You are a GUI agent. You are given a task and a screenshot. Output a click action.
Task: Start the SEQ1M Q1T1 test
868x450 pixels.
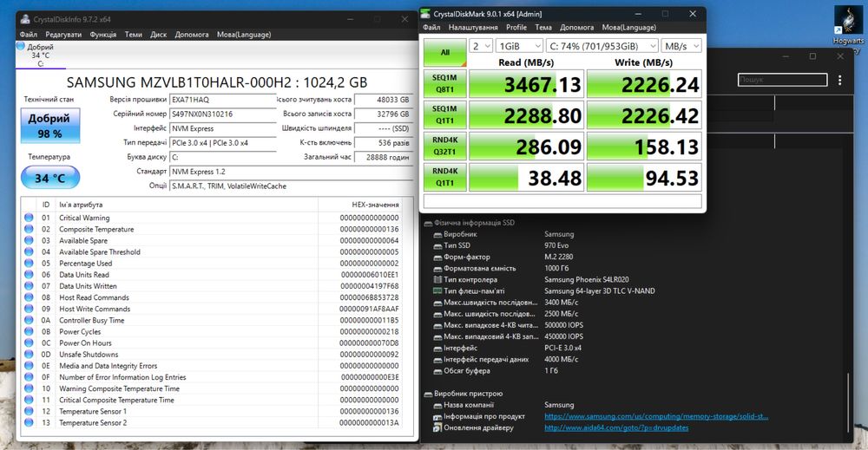(x=445, y=115)
